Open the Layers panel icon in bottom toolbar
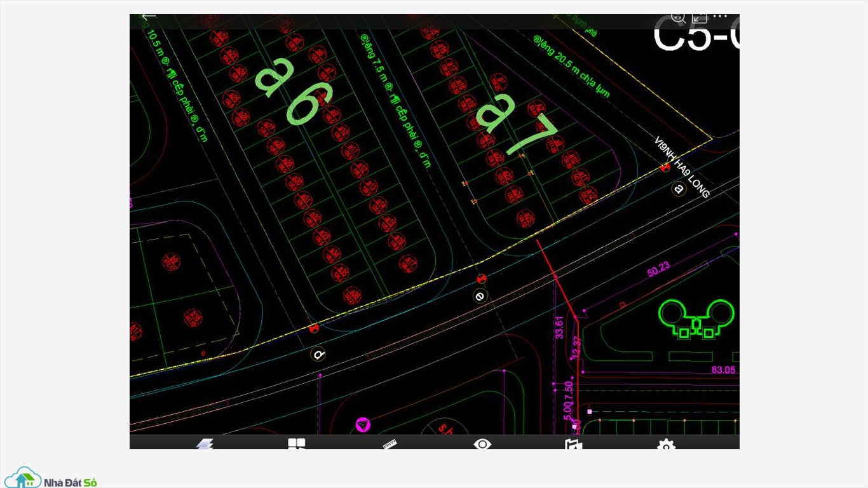This screenshot has width=868, height=488. [204, 444]
